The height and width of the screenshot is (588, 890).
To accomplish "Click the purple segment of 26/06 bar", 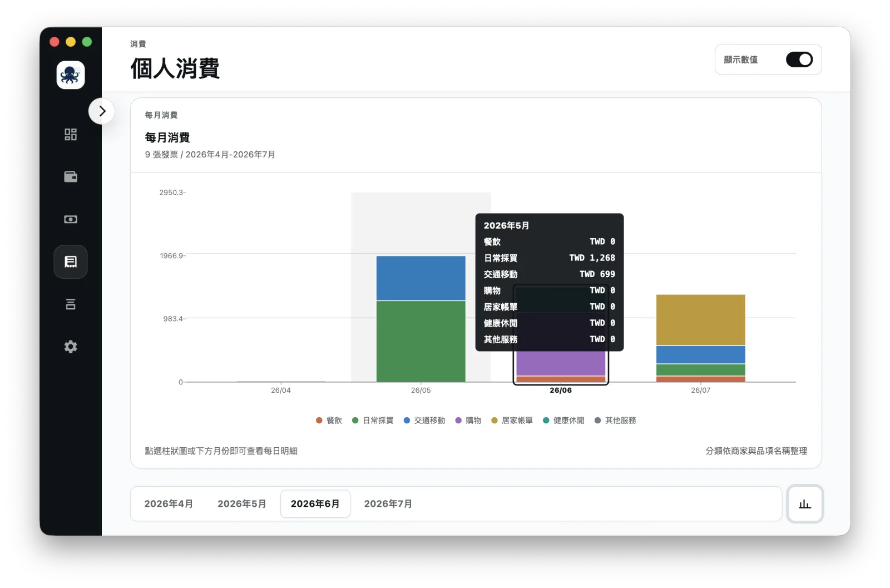I will pyautogui.click(x=561, y=363).
